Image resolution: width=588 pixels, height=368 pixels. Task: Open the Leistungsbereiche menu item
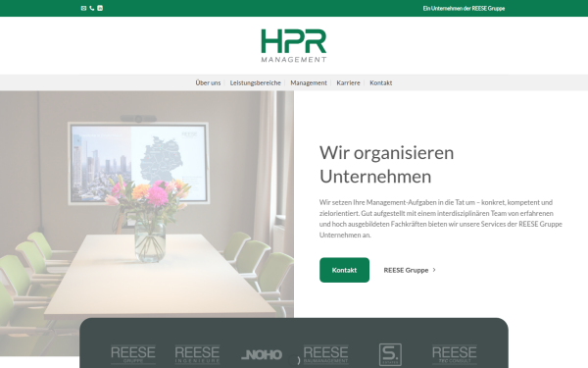[x=256, y=82]
